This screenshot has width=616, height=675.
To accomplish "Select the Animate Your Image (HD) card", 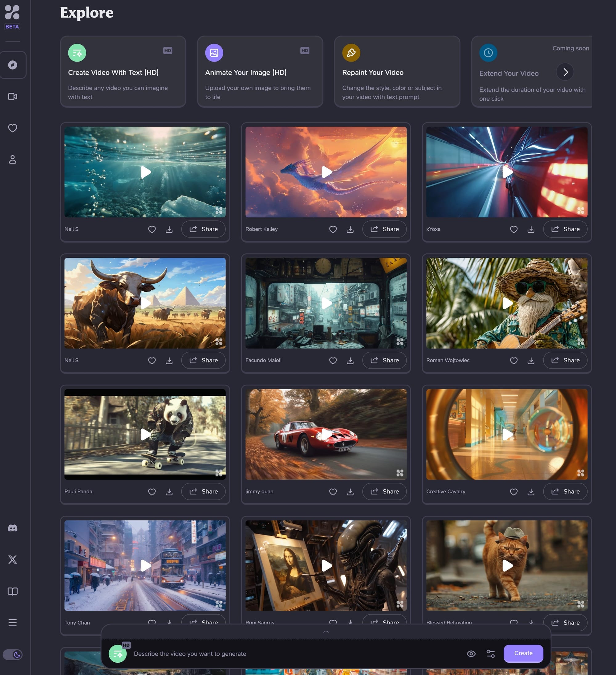I will point(260,72).
